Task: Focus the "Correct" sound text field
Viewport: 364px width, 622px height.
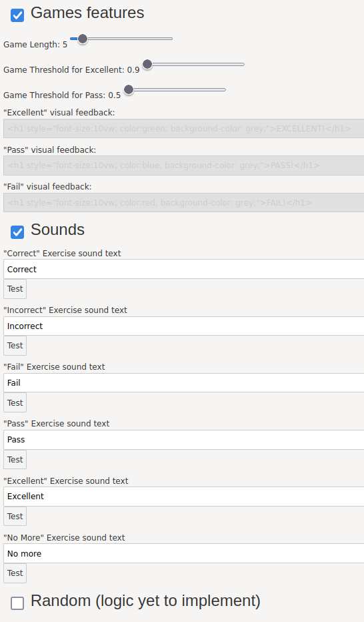Action: [x=184, y=269]
